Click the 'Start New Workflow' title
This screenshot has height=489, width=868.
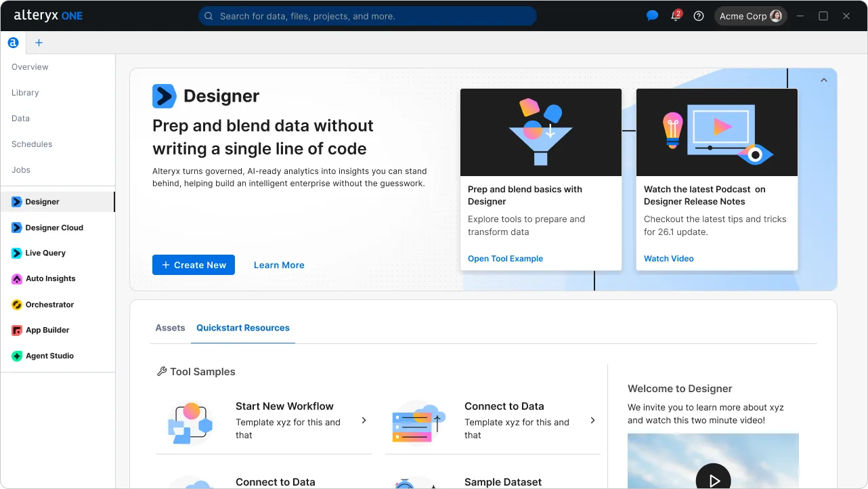pyautogui.click(x=284, y=406)
